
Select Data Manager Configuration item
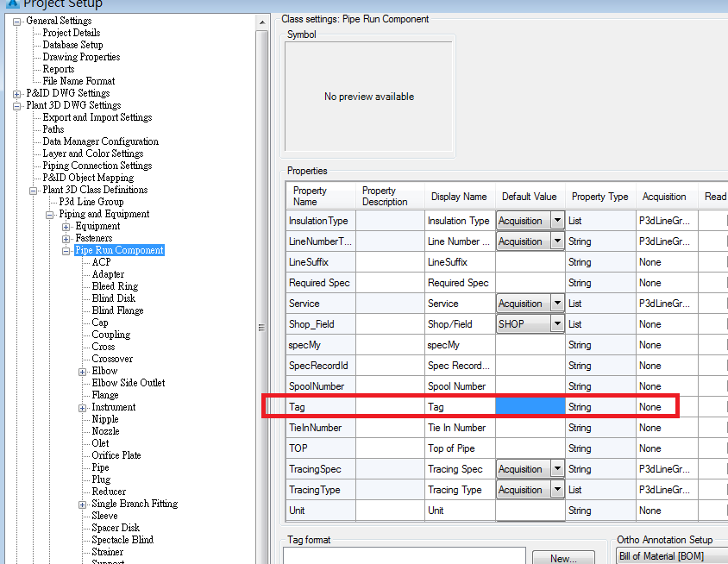click(x=101, y=141)
